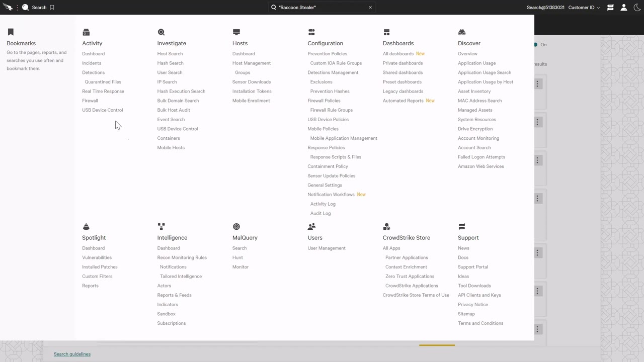Open the user profile icon

[x=624, y=8]
